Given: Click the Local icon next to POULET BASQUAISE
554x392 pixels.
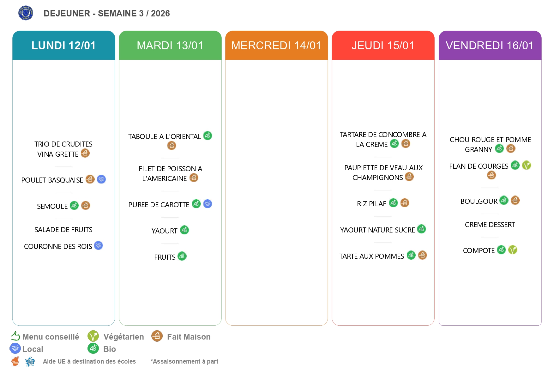Looking at the screenshot, I should point(101,179).
